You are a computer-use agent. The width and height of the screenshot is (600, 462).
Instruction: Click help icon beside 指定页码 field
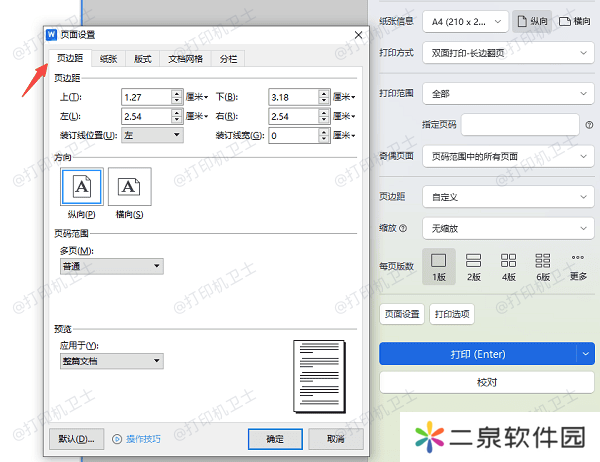(x=589, y=125)
